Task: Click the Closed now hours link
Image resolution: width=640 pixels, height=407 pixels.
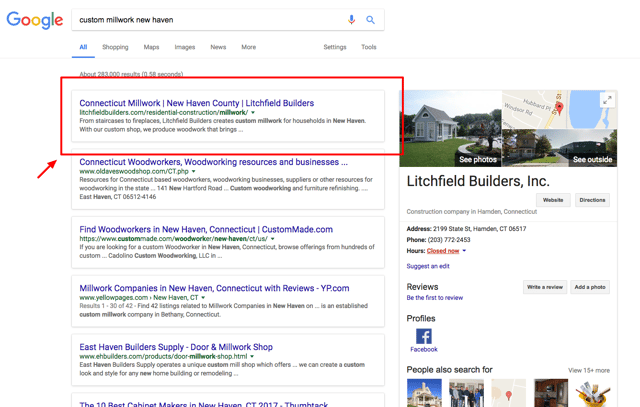Action: click(x=443, y=251)
